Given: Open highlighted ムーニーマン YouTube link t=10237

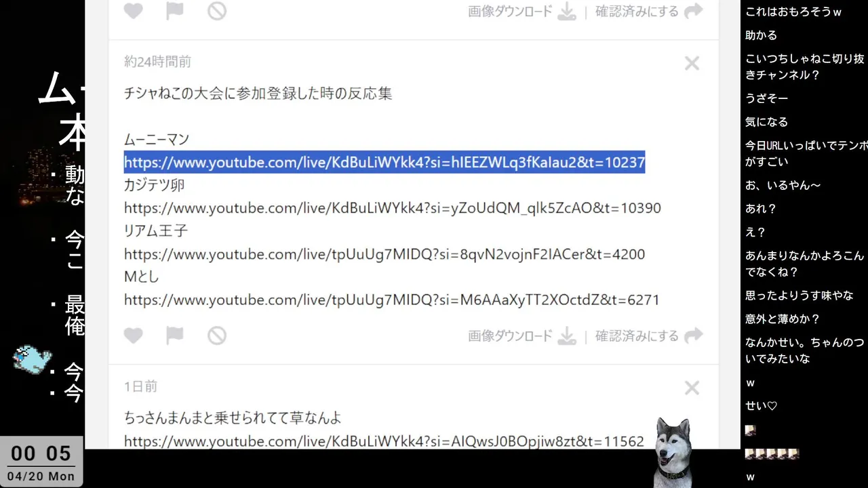Looking at the screenshot, I should coord(384,162).
